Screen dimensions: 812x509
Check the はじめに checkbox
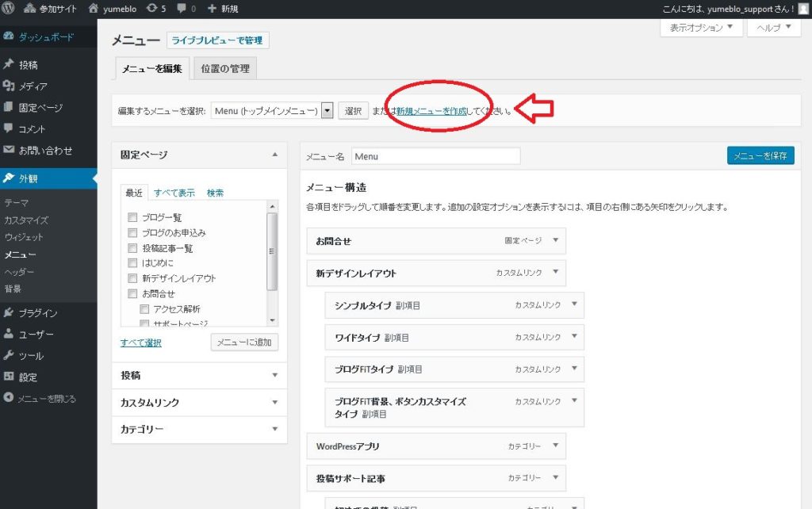tap(132, 263)
